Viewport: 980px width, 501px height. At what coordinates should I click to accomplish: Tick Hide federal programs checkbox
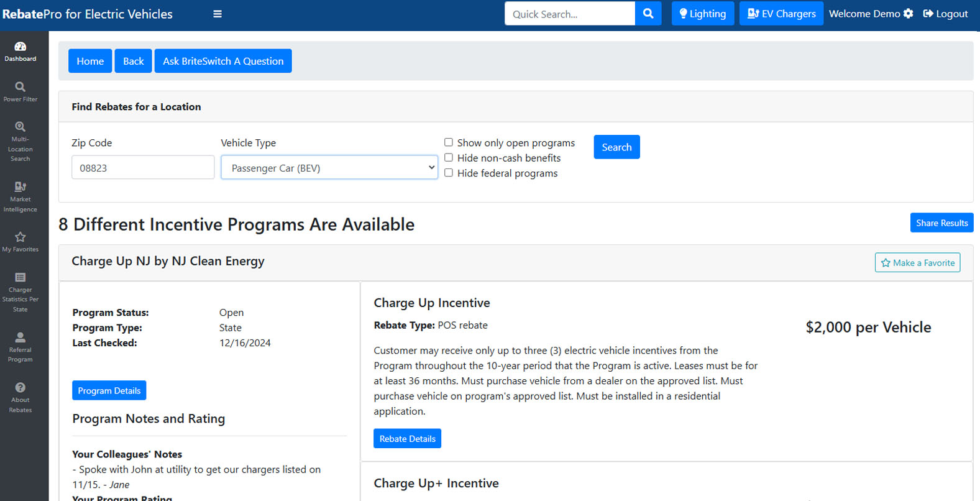[x=449, y=173]
